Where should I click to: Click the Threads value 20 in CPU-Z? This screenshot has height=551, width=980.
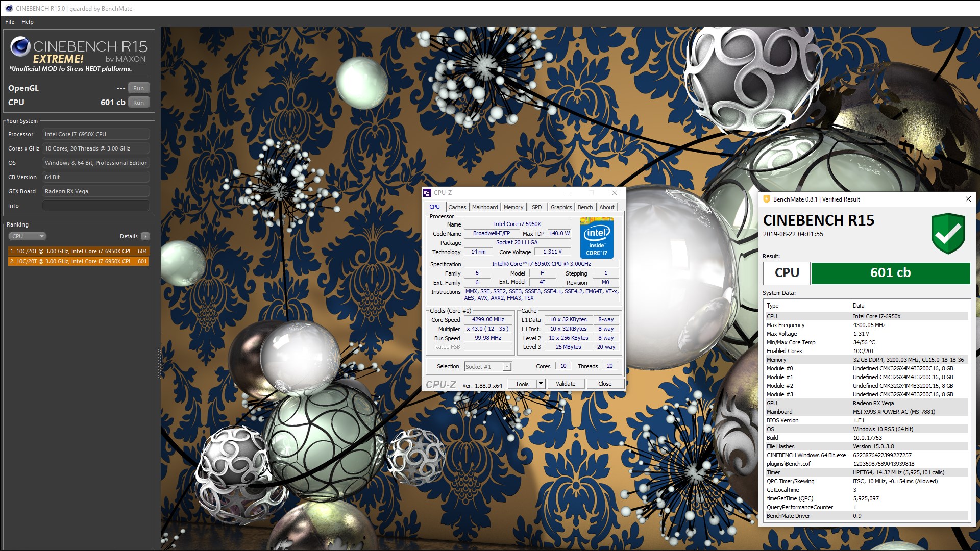[609, 366]
